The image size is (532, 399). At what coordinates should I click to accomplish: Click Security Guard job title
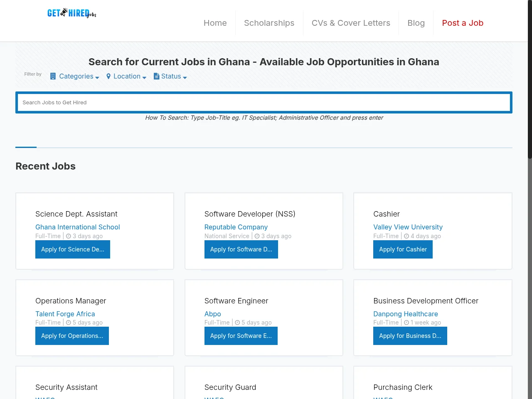click(x=230, y=387)
